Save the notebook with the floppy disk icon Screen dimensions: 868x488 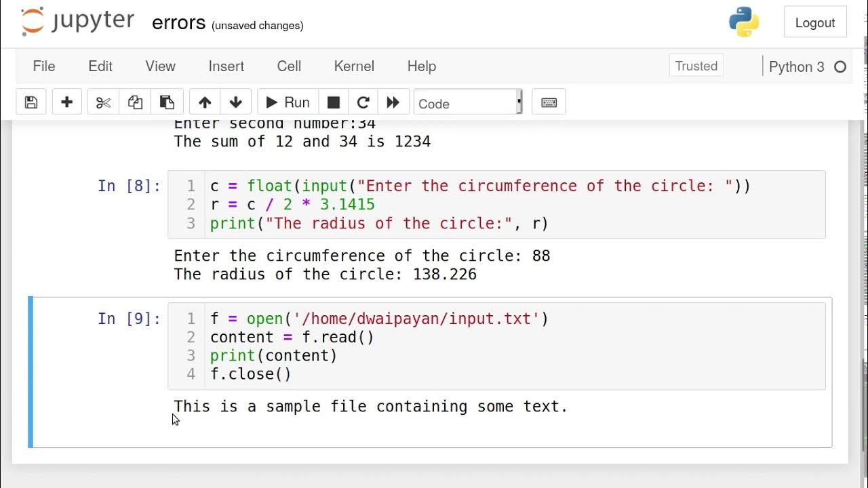(x=31, y=102)
